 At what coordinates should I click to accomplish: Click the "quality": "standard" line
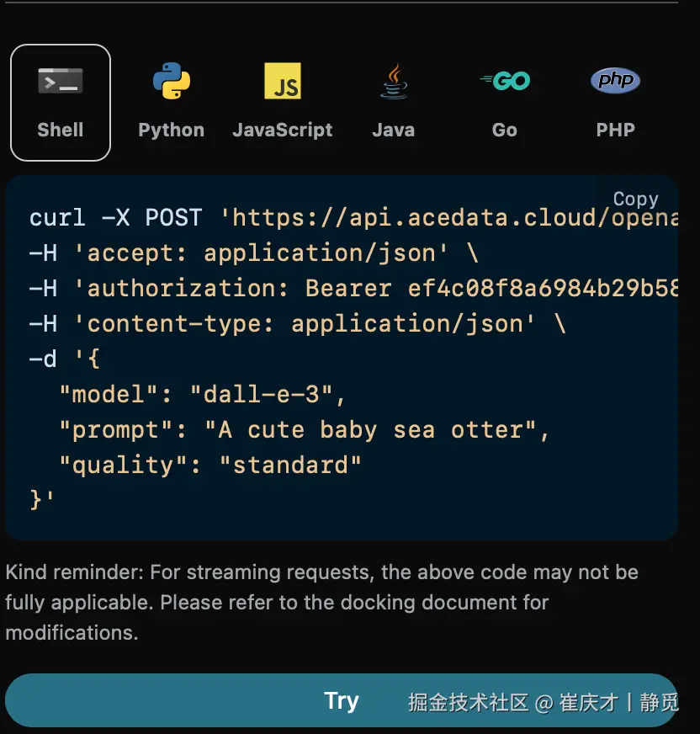(210, 465)
